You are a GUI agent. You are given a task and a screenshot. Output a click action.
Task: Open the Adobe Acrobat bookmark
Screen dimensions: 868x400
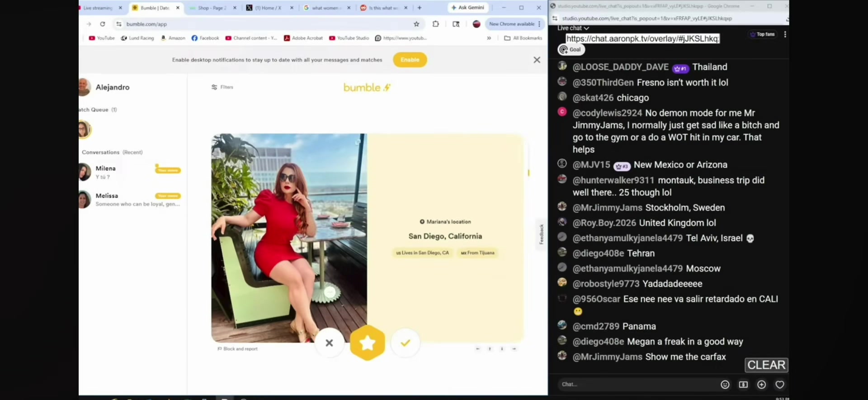303,38
